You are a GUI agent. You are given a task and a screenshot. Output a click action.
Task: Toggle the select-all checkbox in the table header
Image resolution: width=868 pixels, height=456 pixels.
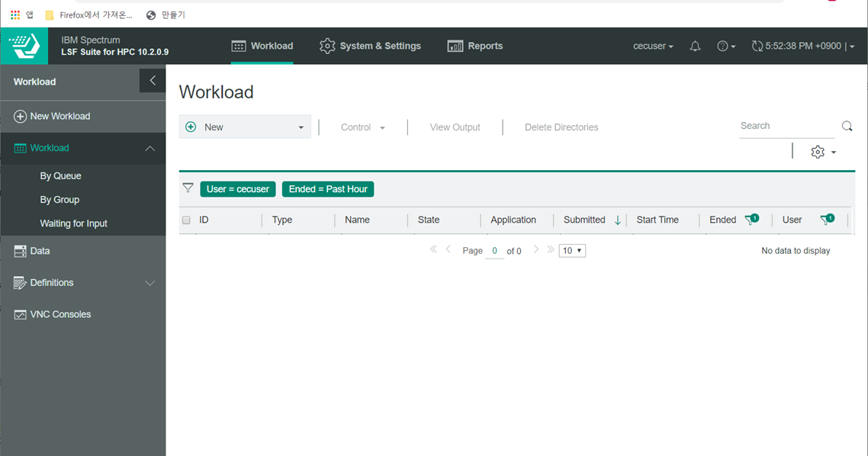[186, 220]
